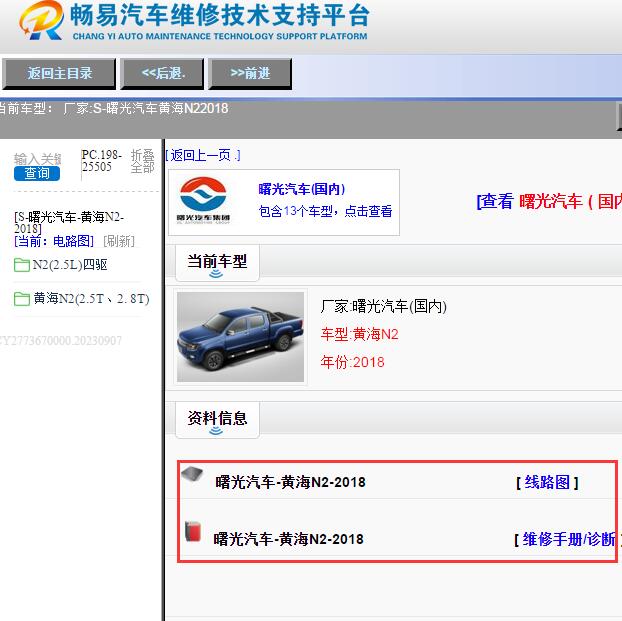Screen dimensions: 622x621
Task: Click the 当前：电路图 link in sidebar
Action: [54, 241]
